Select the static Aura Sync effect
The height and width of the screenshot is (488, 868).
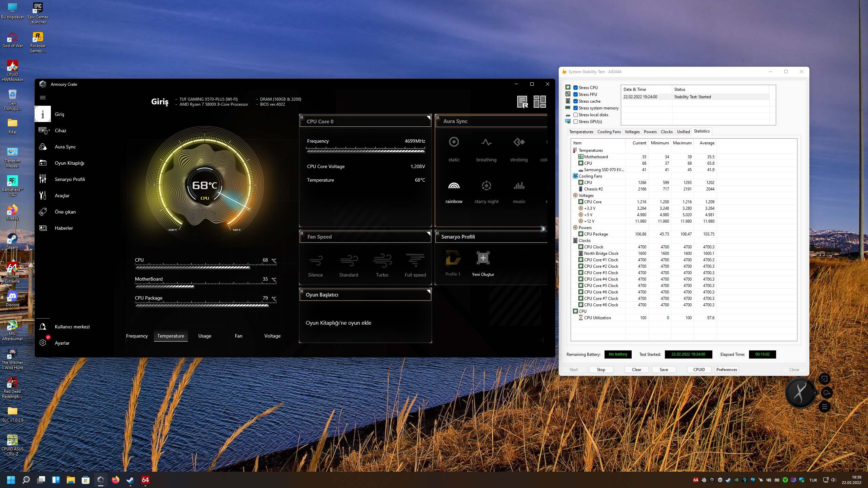tap(454, 148)
